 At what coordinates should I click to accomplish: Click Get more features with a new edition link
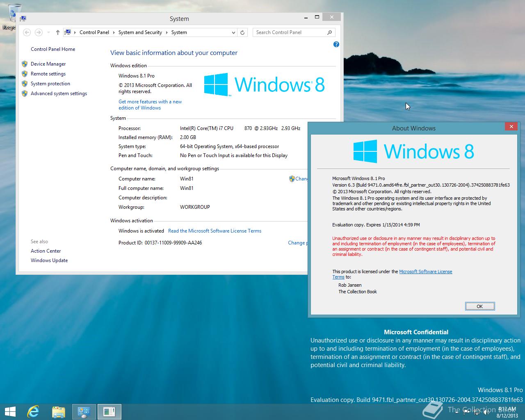150,105
